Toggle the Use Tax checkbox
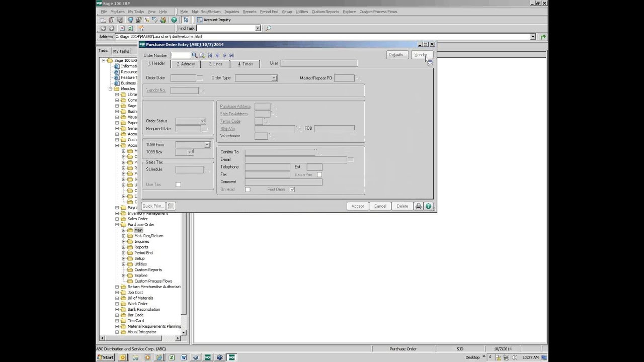Screen dimensions: 644x362 [178, 185]
